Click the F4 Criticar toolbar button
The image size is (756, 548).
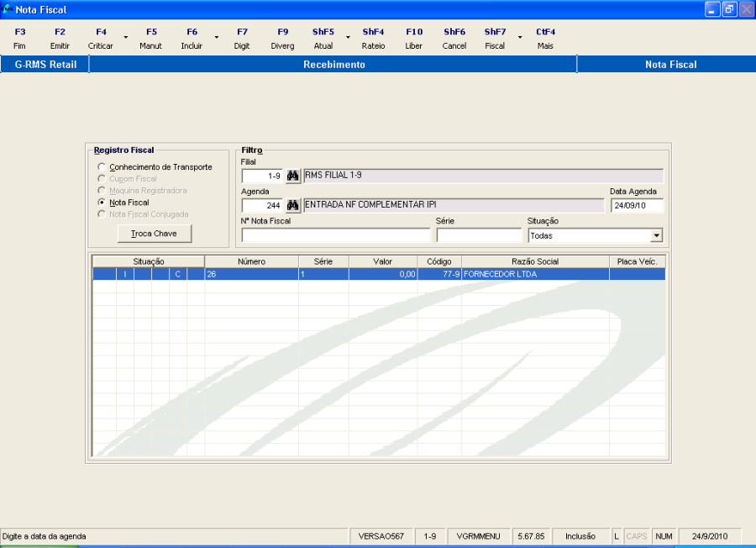tap(100, 39)
